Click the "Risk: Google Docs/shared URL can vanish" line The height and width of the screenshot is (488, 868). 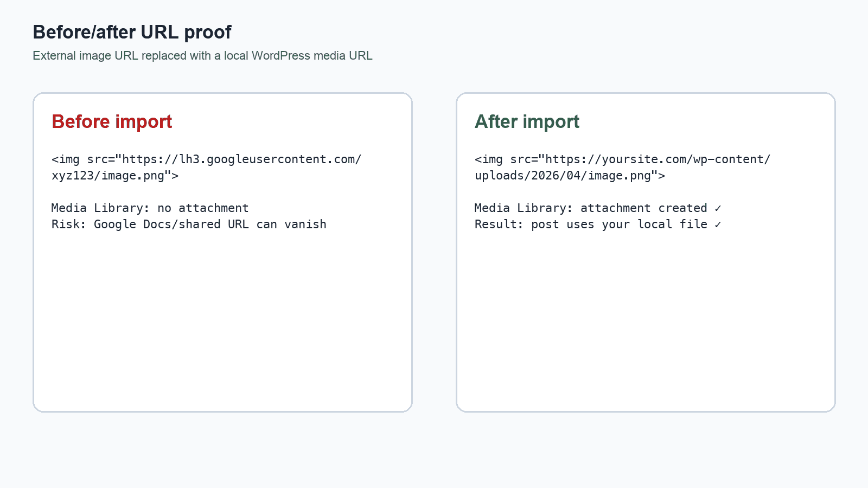pos(189,224)
